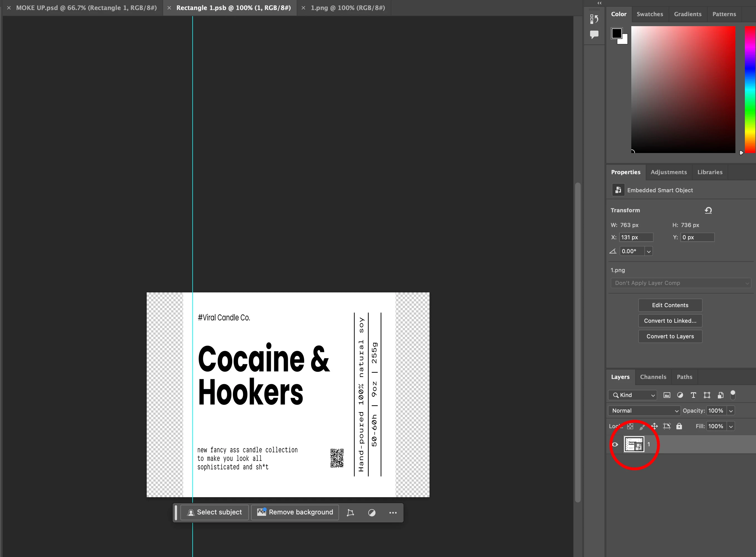Click the foreground color swatch

coord(617,33)
